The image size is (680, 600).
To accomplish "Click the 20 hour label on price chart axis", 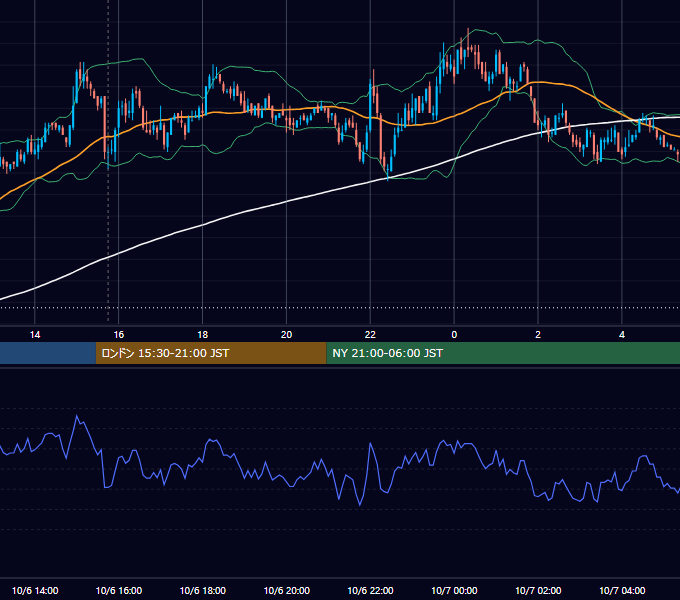I will click(286, 335).
